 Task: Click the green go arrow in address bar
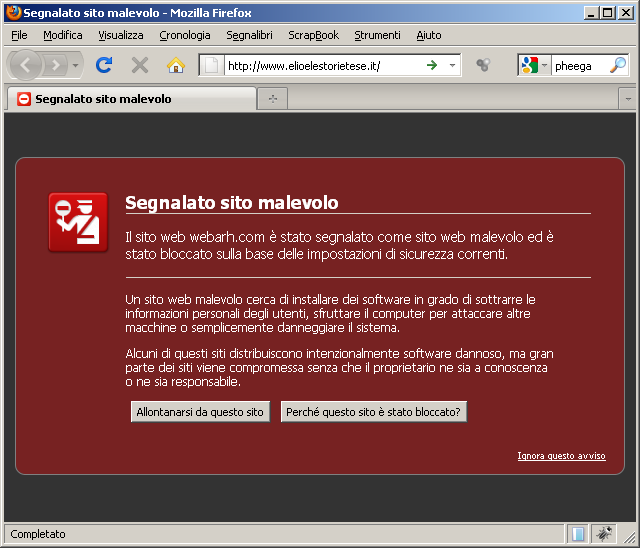432,65
